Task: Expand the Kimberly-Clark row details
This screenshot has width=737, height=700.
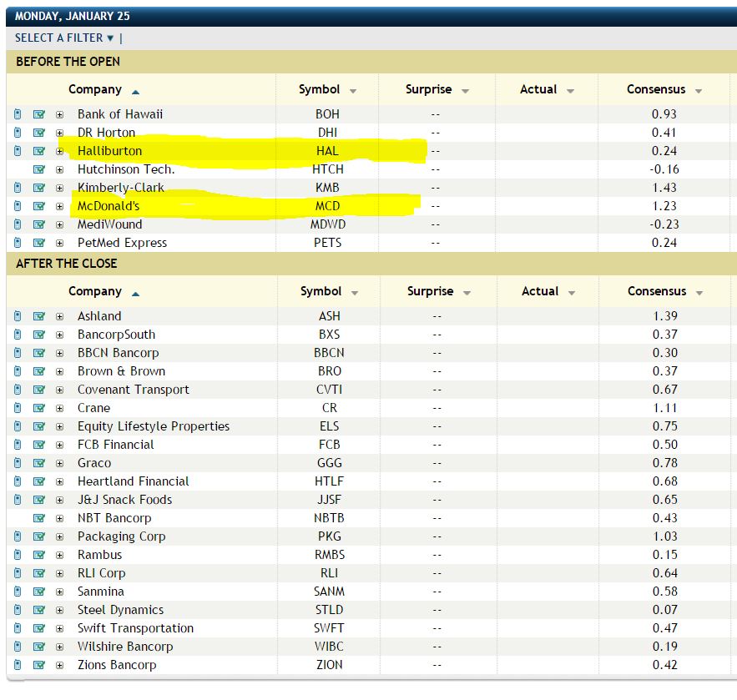Action: point(59,188)
